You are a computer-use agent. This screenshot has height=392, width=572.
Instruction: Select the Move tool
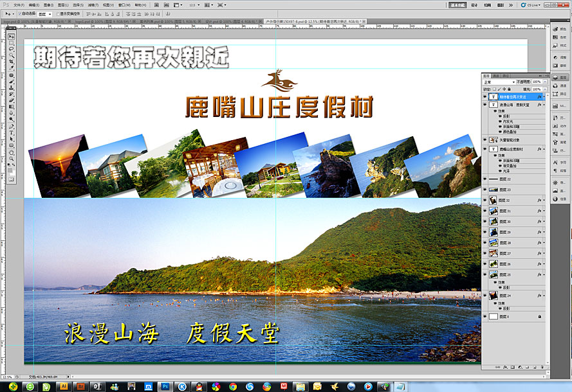(x=12, y=38)
